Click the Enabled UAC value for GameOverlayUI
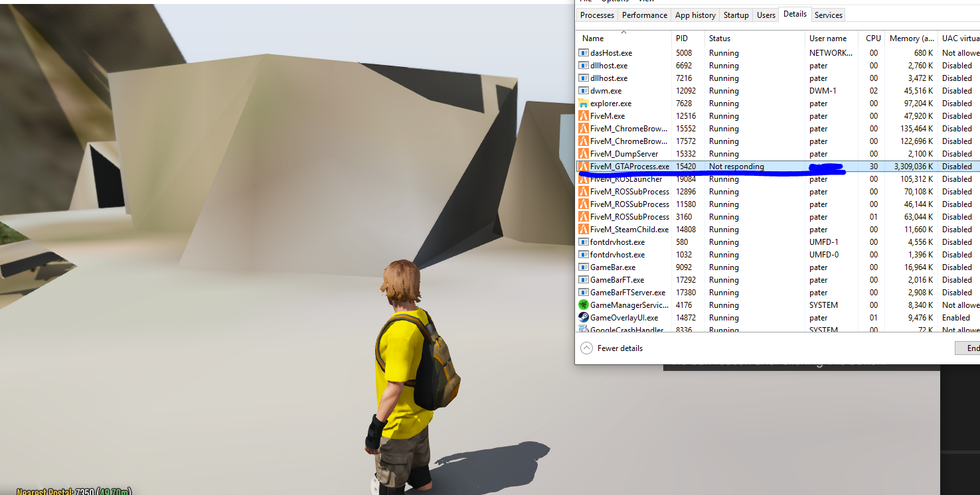Image resolution: width=980 pixels, height=495 pixels. [956, 318]
